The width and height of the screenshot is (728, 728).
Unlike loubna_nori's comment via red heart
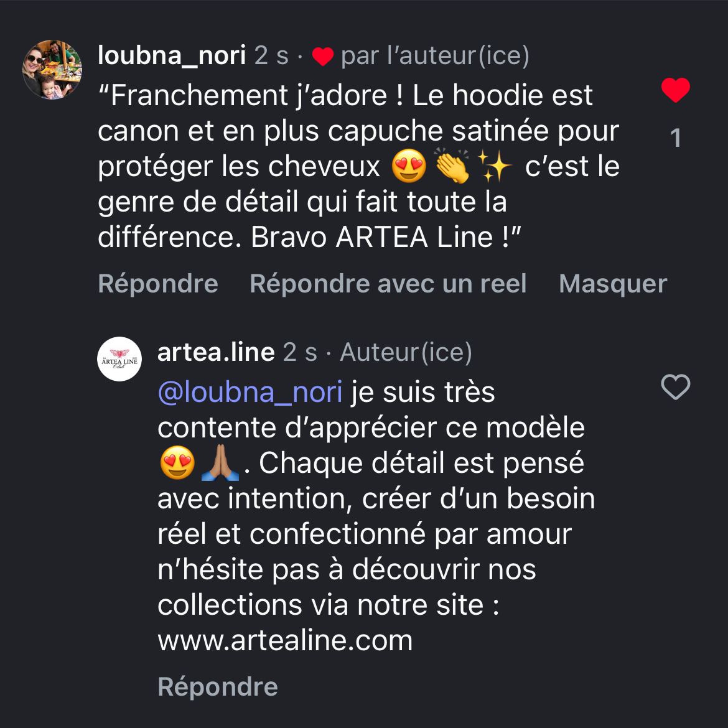tap(675, 91)
